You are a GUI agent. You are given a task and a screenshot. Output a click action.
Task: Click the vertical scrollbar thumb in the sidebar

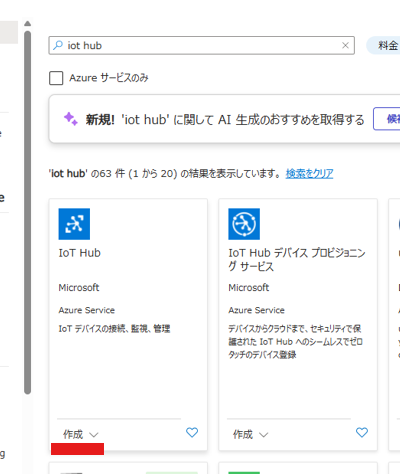[x=28, y=213]
